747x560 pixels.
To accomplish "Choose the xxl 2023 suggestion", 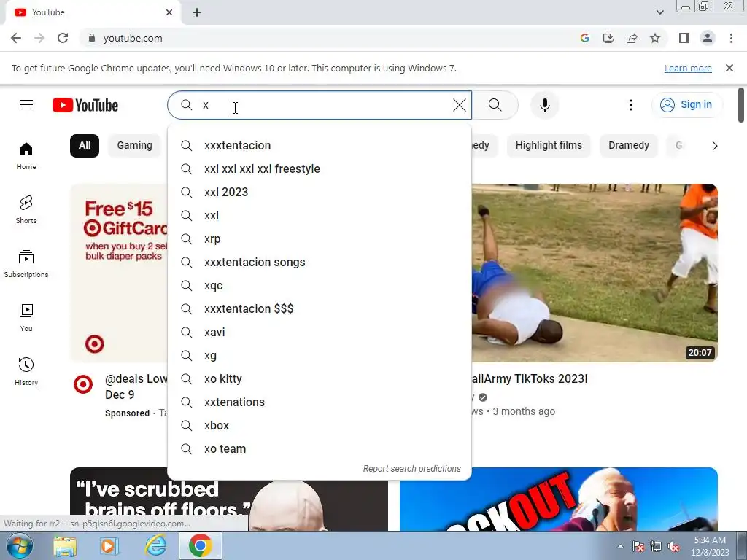I will (320, 192).
